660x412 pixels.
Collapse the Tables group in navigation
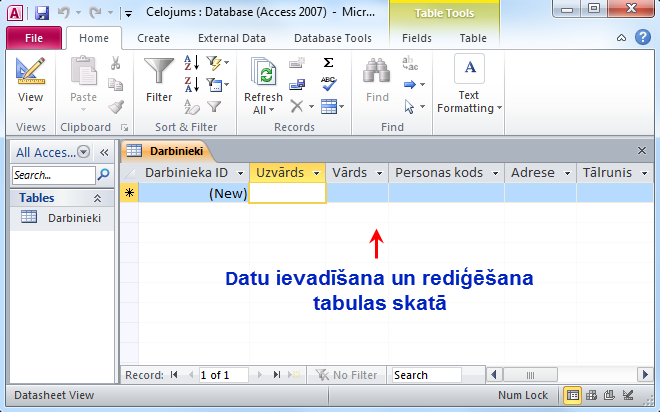tap(102, 198)
